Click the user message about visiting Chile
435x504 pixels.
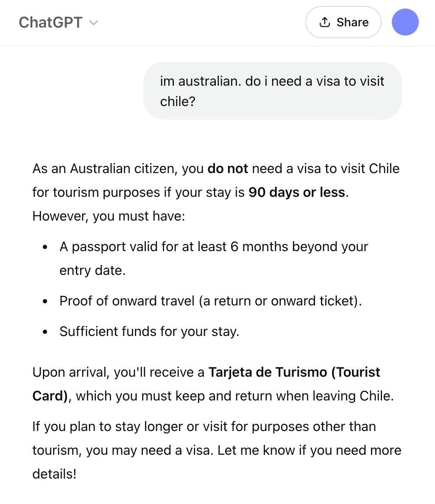click(272, 91)
